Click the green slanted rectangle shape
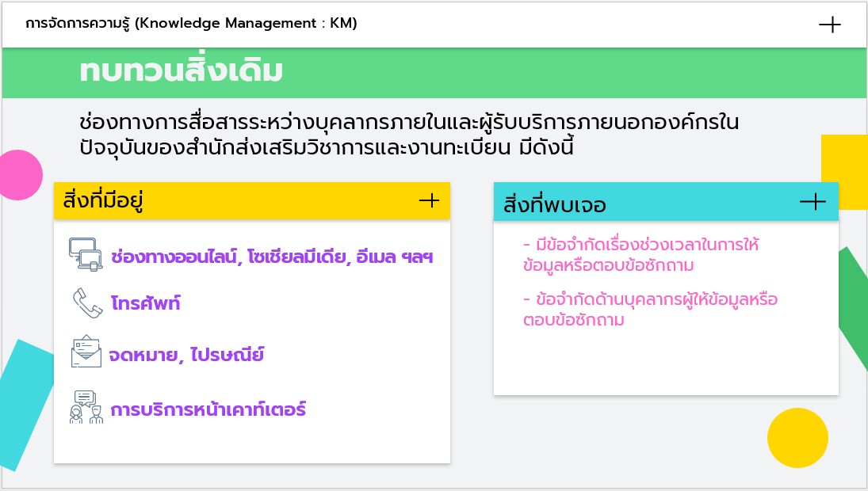This screenshot has width=868, height=491. pyautogui.click(x=851, y=309)
